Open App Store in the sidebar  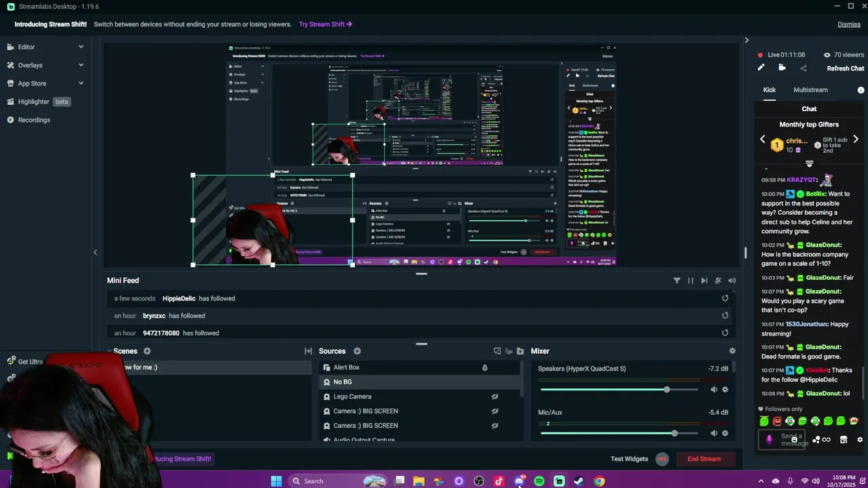32,83
